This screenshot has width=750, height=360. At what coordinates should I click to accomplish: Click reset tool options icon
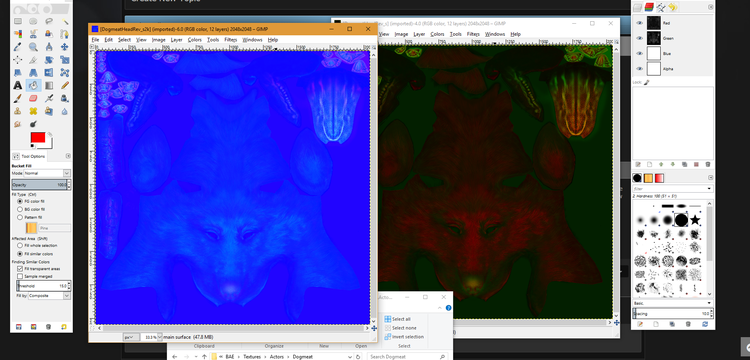64,327
